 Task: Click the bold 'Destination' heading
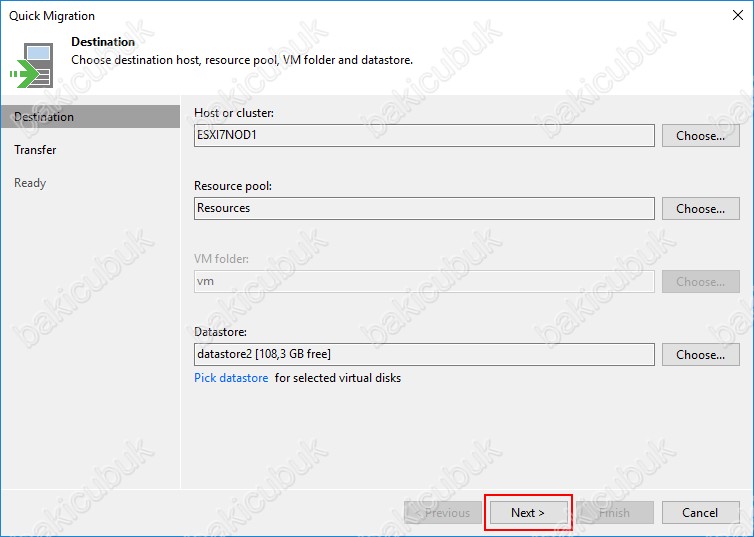[x=103, y=42]
